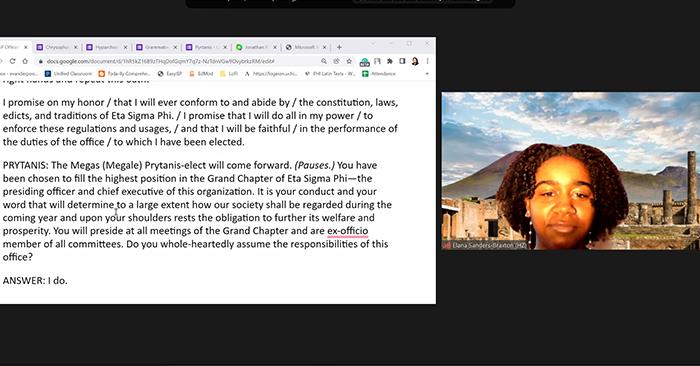Screen dimensions: 700x366
Task: Click the word 'office?' in the document
Action: [18, 257]
